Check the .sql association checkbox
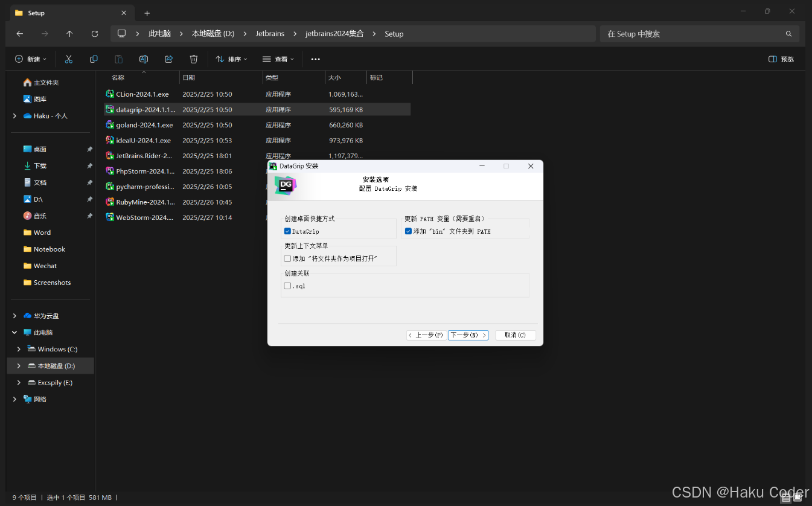Image resolution: width=812 pixels, height=506 pixels. point(287,286)
